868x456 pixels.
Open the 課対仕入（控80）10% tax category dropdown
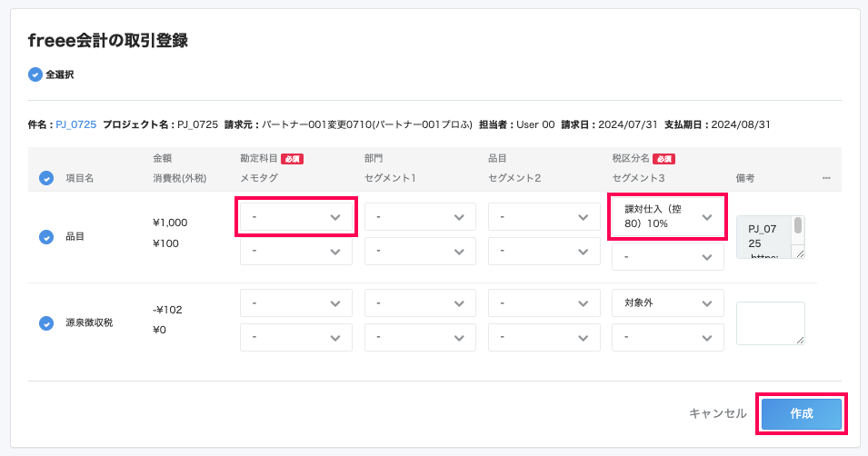coord(668,216)
